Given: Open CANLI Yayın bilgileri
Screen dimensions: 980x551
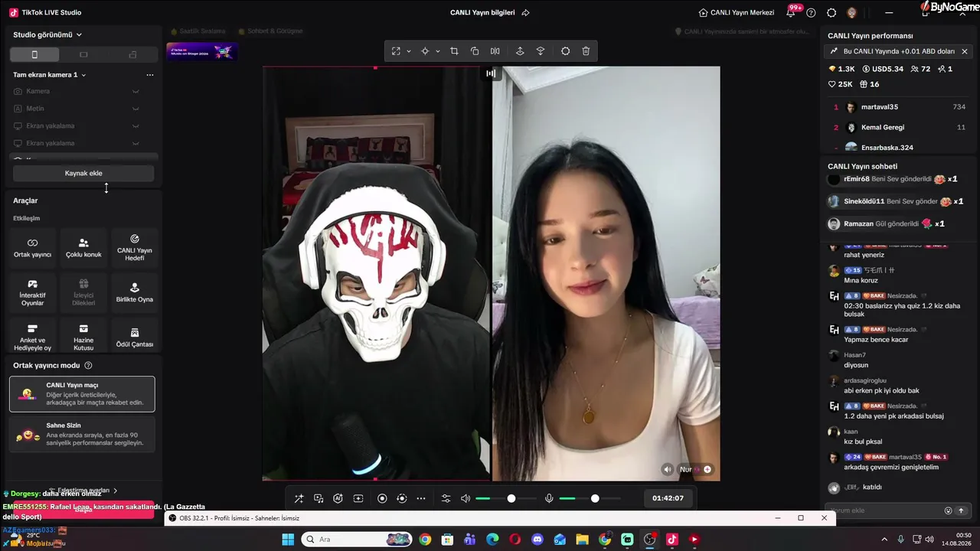Looking at the screenshot, I should point(482,12).
